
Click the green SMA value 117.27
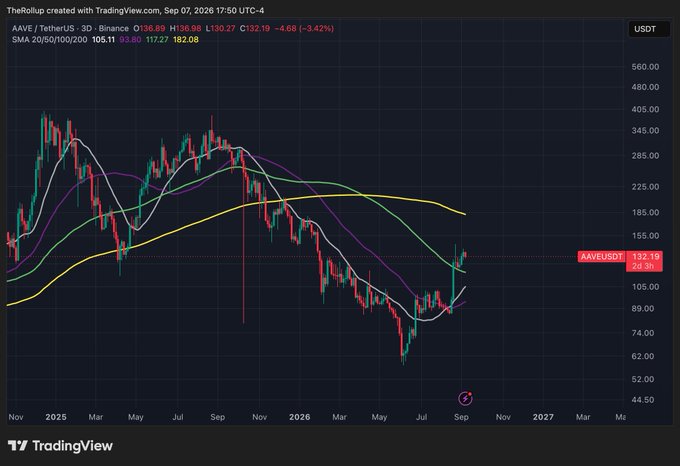point(157,39)
